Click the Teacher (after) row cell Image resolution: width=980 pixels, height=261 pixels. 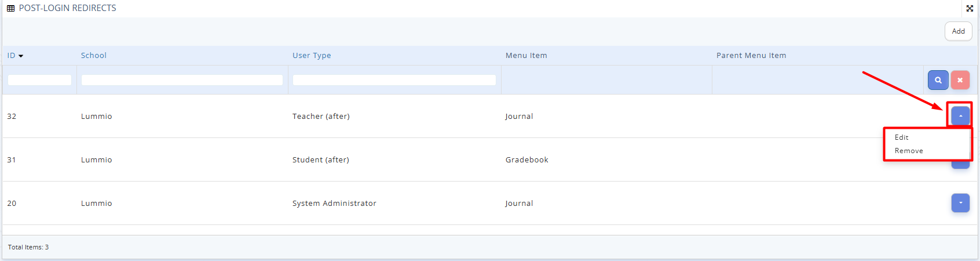(x=321, y=116)
